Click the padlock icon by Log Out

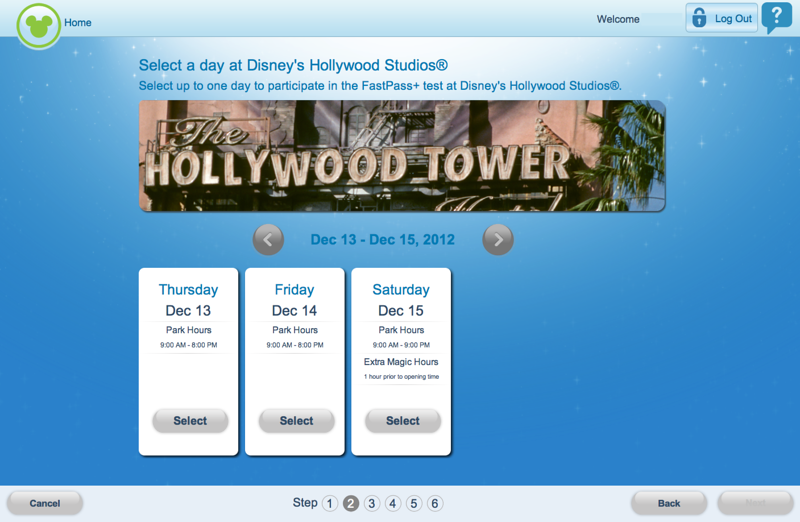click(699, 18)
